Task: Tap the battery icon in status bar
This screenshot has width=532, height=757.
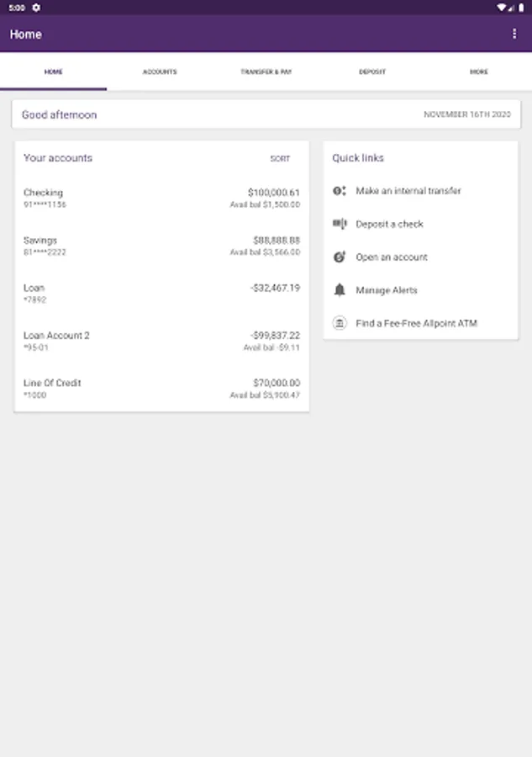Action: coord(521,7)
